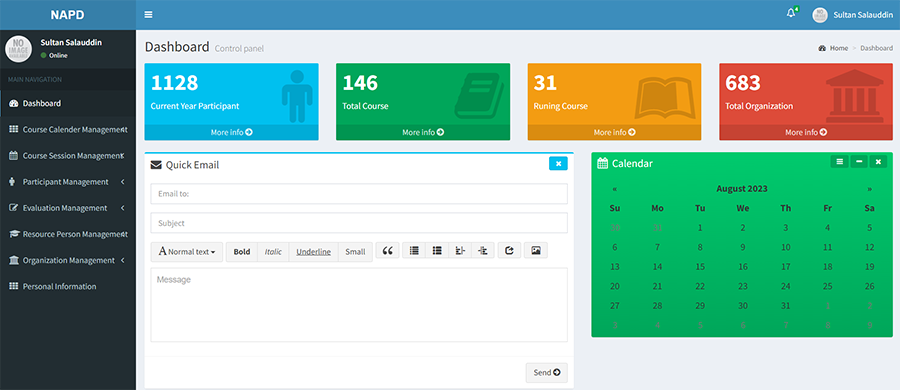Screen dimensions: 900x390
Task: Open the notifications bell
Action: [x=792, y=13]
